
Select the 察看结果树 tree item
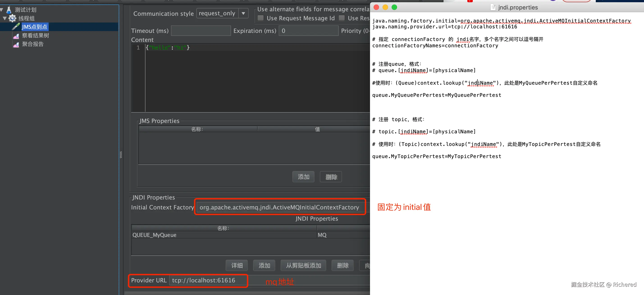[36, 36]
